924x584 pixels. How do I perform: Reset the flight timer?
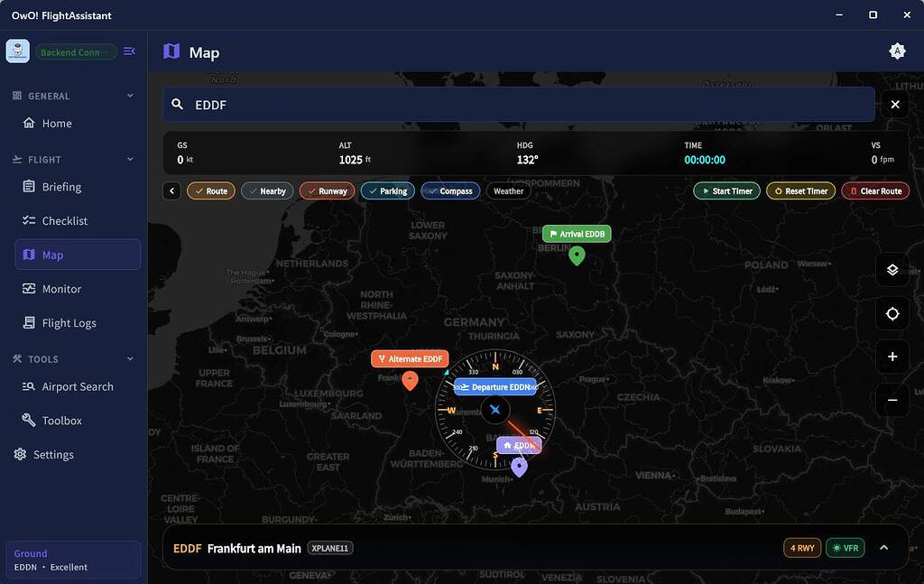point(801,191)
